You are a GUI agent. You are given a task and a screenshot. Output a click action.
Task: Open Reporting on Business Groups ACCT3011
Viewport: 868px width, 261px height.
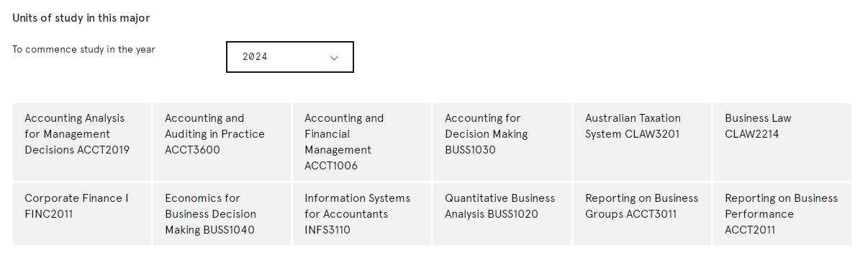(x=642, y=214)
